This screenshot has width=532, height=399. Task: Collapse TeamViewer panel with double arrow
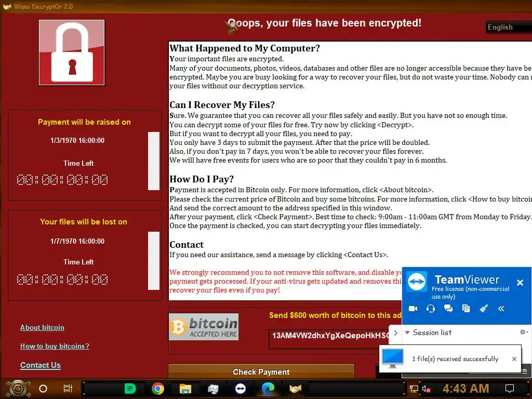tap(501, 309)
